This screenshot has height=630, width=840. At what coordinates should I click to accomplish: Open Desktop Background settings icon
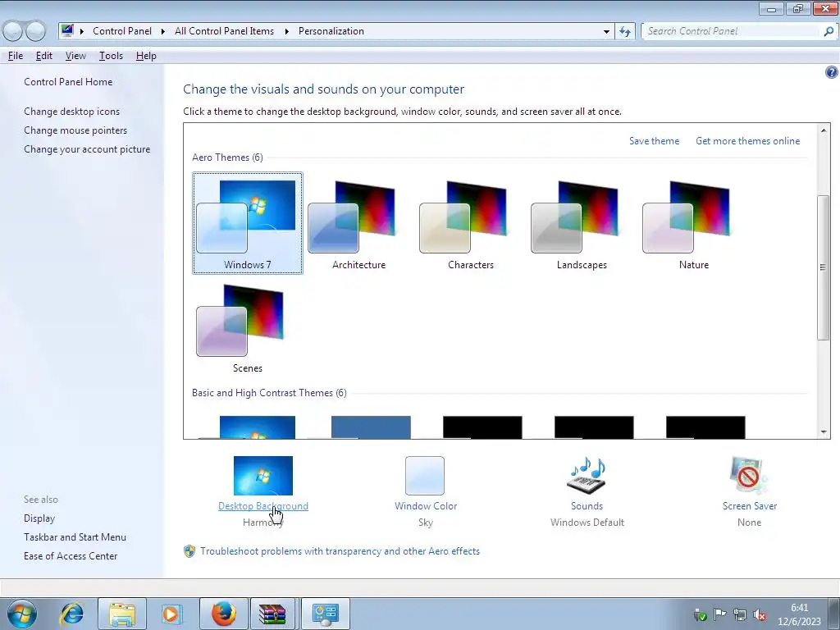263,476
